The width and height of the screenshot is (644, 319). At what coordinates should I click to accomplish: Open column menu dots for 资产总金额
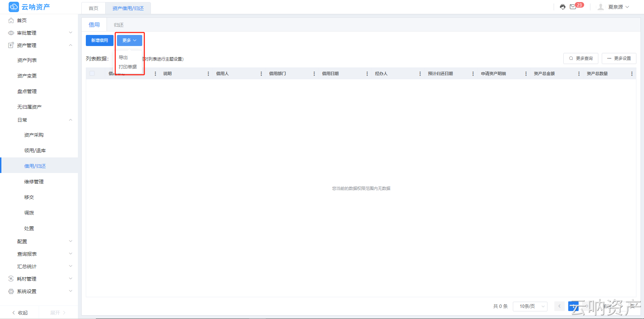coord(579,74)
